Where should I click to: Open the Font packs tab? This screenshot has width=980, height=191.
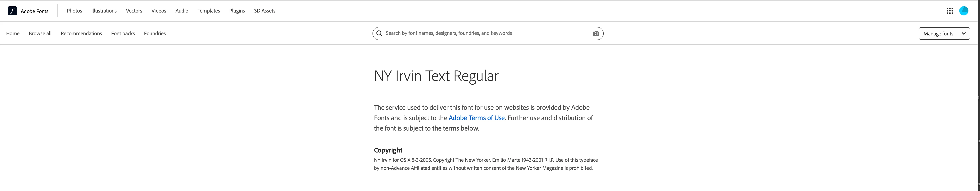pos(123,34)
